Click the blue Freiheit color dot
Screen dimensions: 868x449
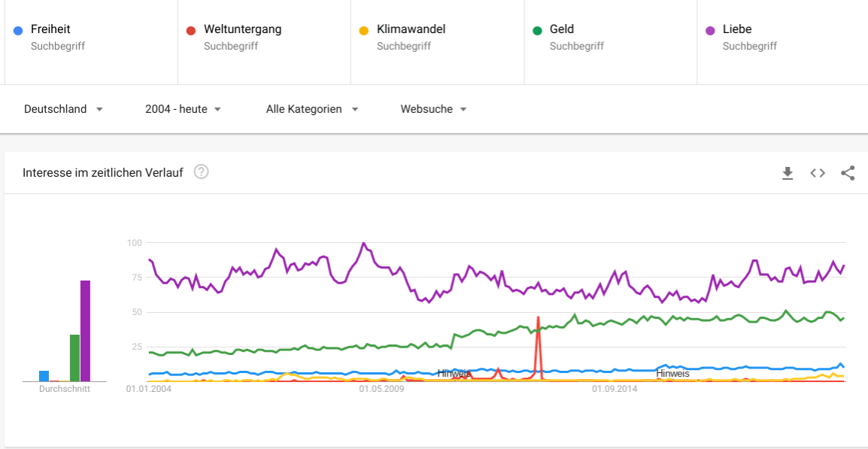18,30
